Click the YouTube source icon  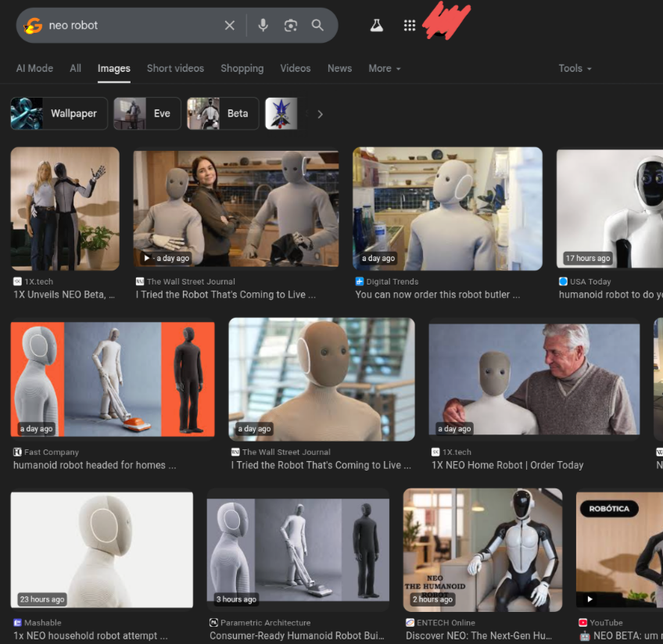click(582, 622)
